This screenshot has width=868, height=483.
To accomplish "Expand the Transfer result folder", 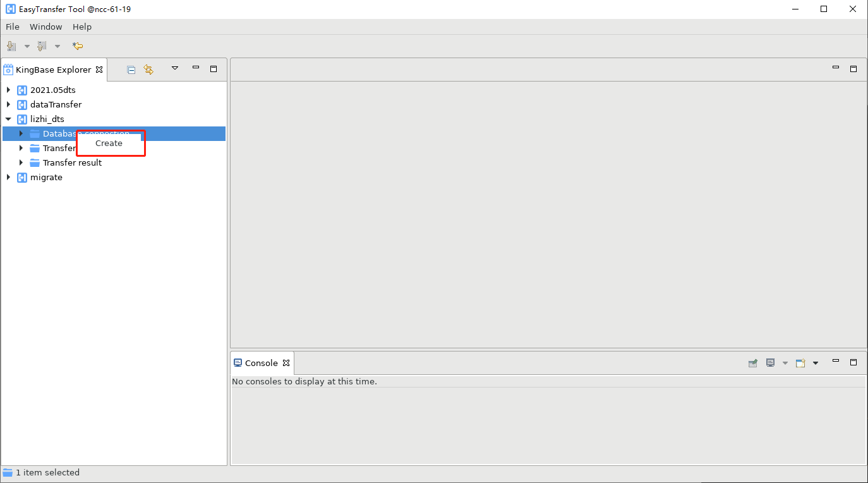I will (21, 162).
